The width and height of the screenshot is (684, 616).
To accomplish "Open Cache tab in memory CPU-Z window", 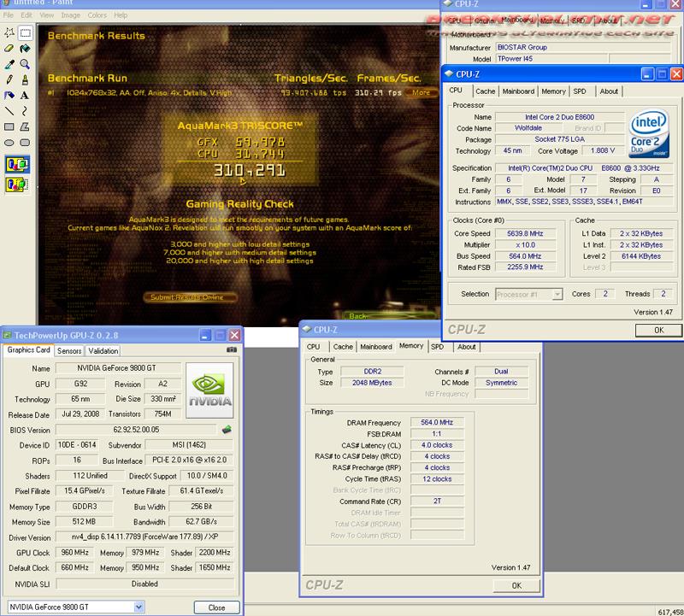I will (x=343, y=347).
